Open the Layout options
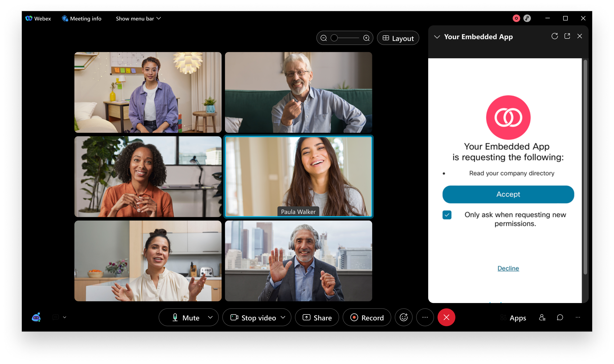The width and height of the screenshot is (614, 364). pos(398,38)
